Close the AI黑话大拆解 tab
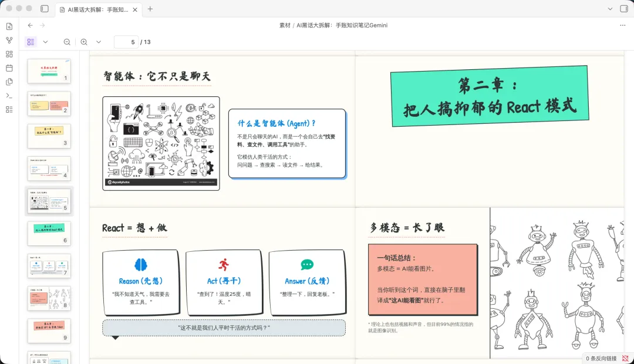This screenshot has height=364, width=634. tap(135, 10)
